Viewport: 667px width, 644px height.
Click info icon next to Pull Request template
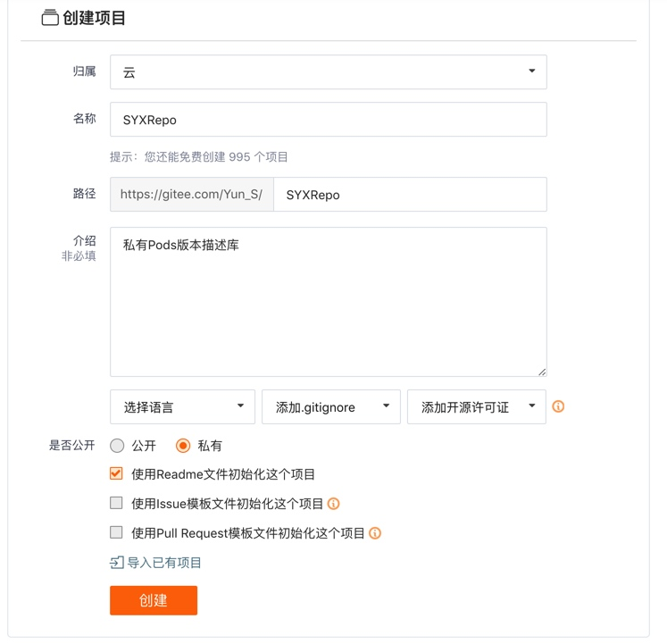pos(375,533)
